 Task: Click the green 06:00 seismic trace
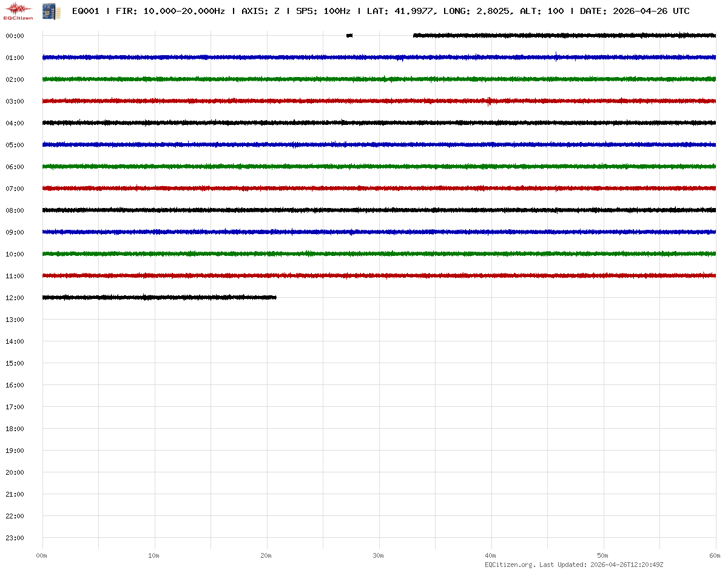(x=364, y=166)
